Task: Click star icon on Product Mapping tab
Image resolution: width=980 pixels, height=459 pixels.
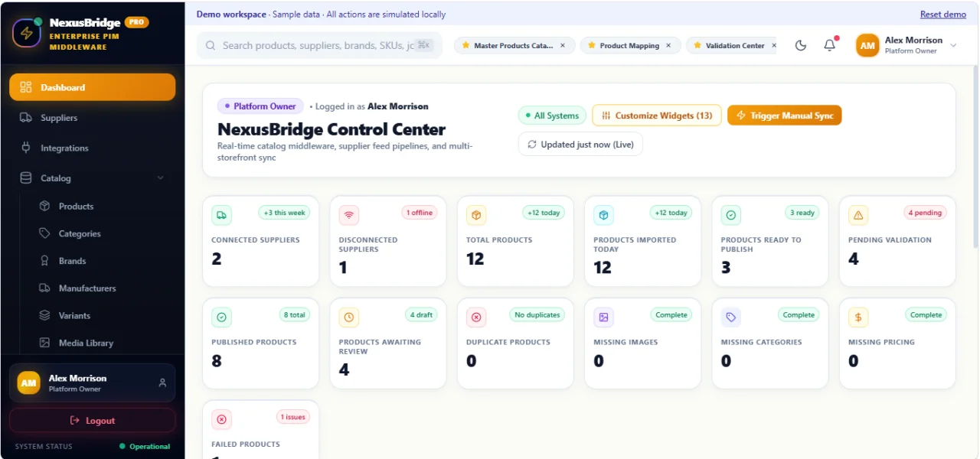Action: pos(592,46)
